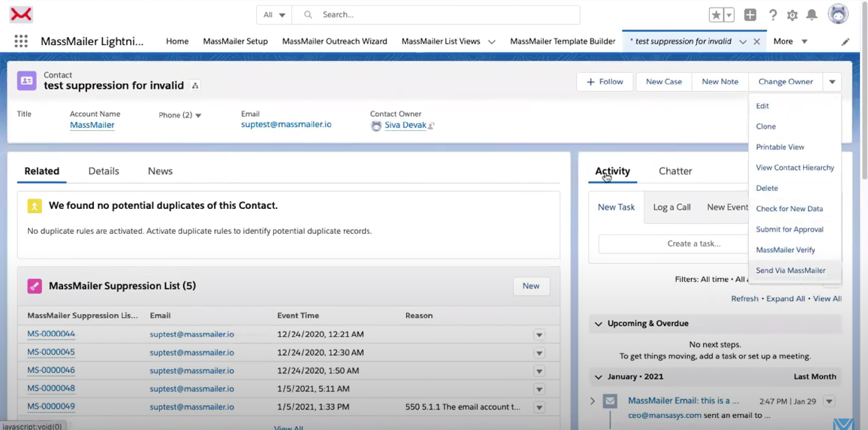Screen dimensions: 868x430
Task: Open the notifications bell
Action: [x=812, y=15]
